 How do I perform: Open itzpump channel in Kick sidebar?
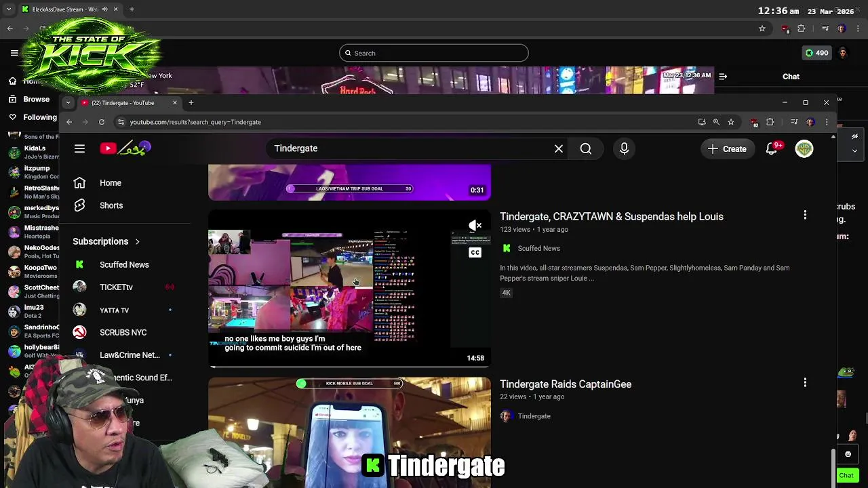(35, 172)
